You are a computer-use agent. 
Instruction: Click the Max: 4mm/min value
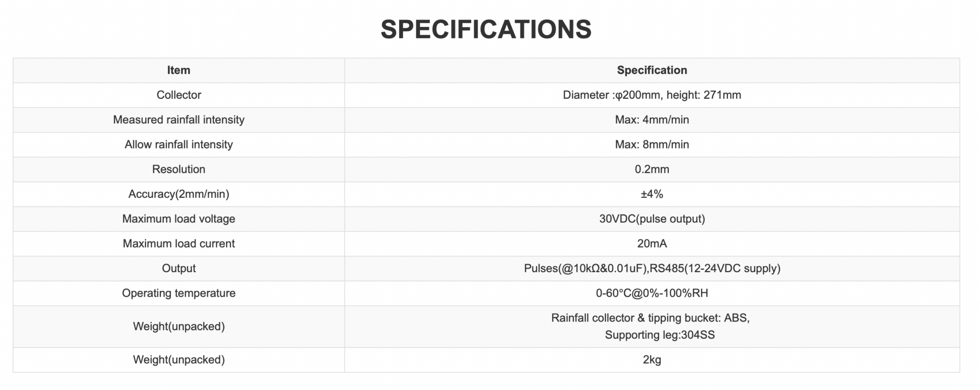[x=652, y=120]
